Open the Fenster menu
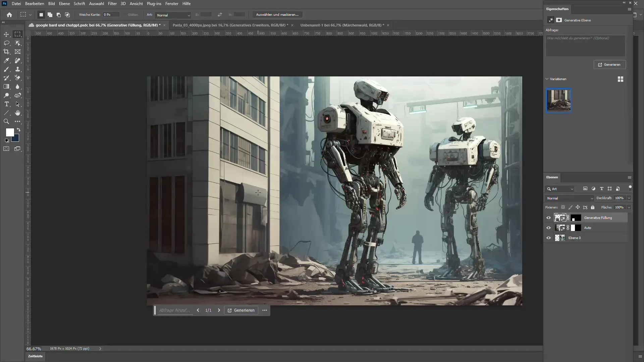 pos(172,4)
